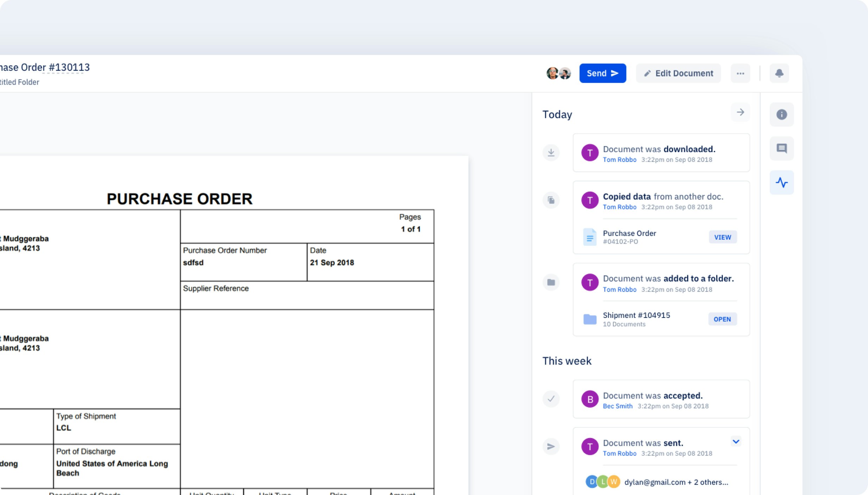Click the folder icon beside the added-to-folder event
This screenshot has width=868, height=495.
(551, 282)
